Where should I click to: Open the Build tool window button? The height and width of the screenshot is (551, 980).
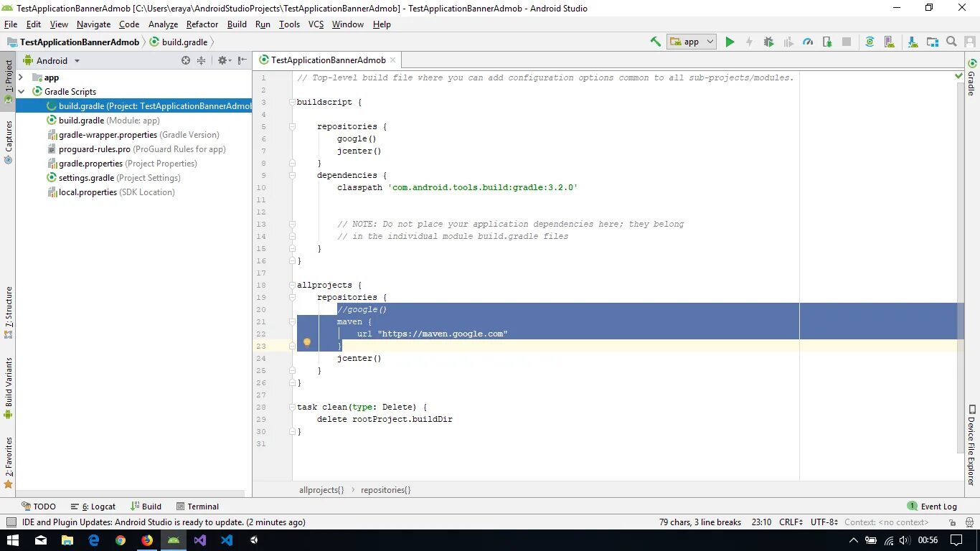click(x=145, y=507)
